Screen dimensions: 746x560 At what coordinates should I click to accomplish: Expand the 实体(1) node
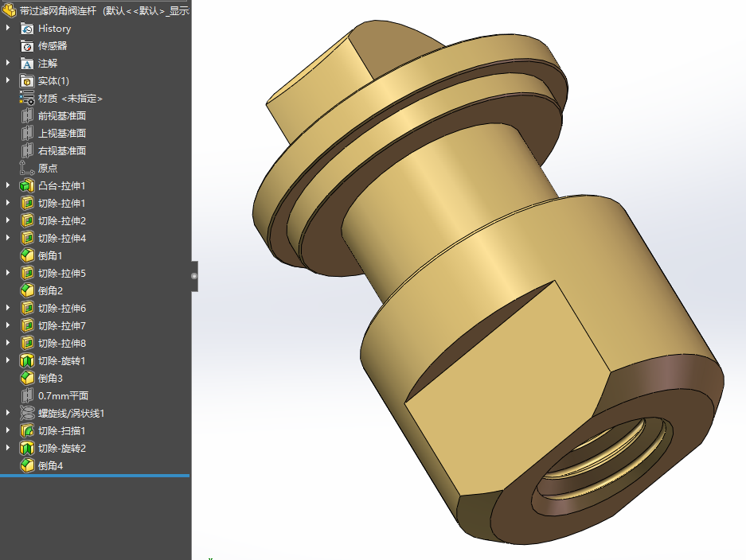click(x=8, y=80)
